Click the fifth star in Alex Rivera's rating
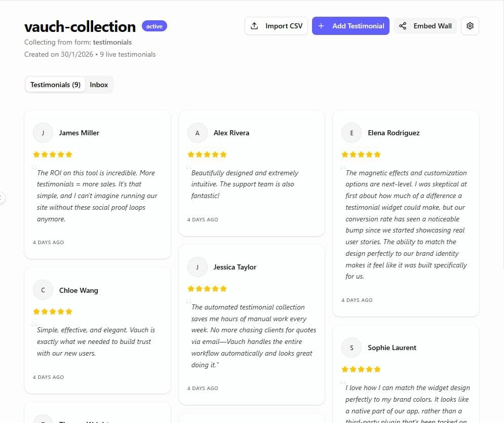504x423 pixels. coord(223,155)
